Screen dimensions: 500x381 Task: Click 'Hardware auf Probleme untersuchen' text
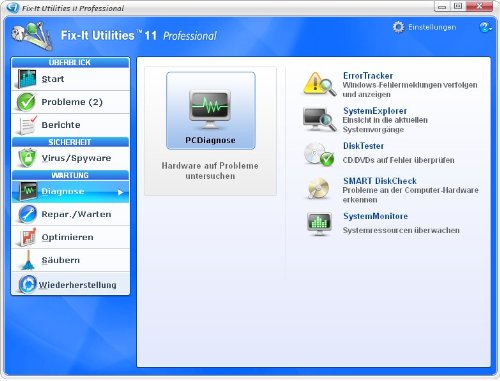tap(210, 171)
